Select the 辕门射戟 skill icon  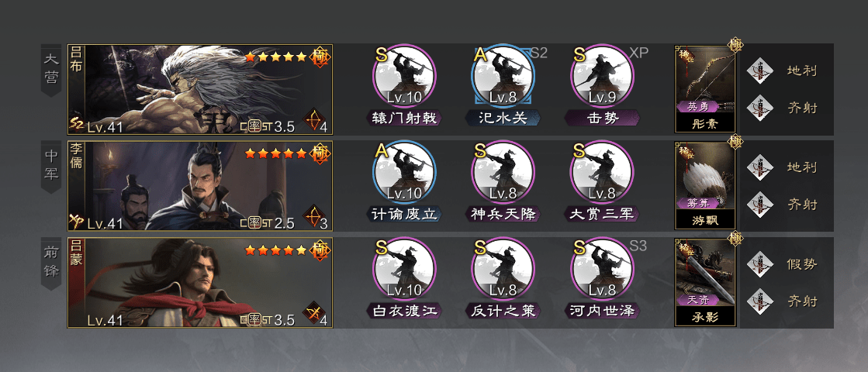pos(404,76)
